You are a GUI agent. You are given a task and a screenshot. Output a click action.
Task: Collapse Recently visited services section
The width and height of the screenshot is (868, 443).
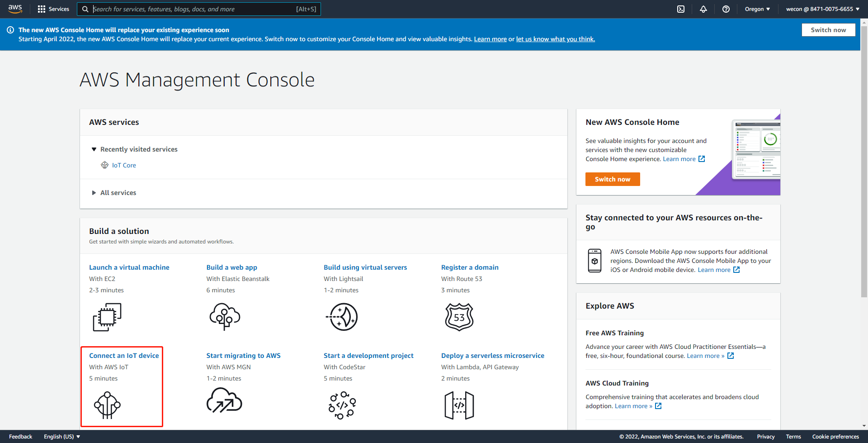(x=94, y=149)
